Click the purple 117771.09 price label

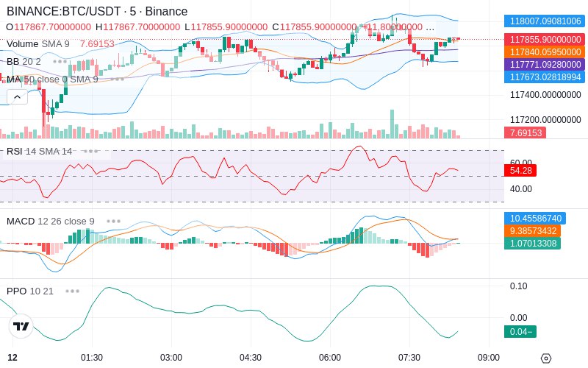pos(545,64)
